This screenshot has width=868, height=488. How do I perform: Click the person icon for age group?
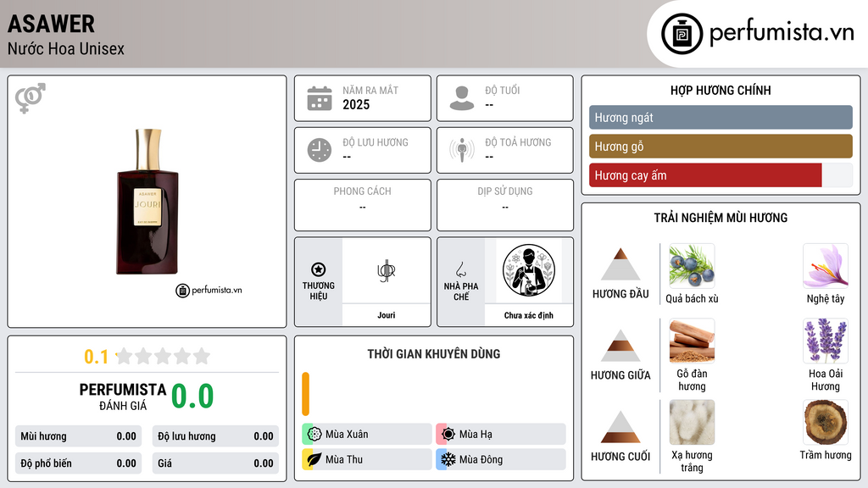(462, 98)
